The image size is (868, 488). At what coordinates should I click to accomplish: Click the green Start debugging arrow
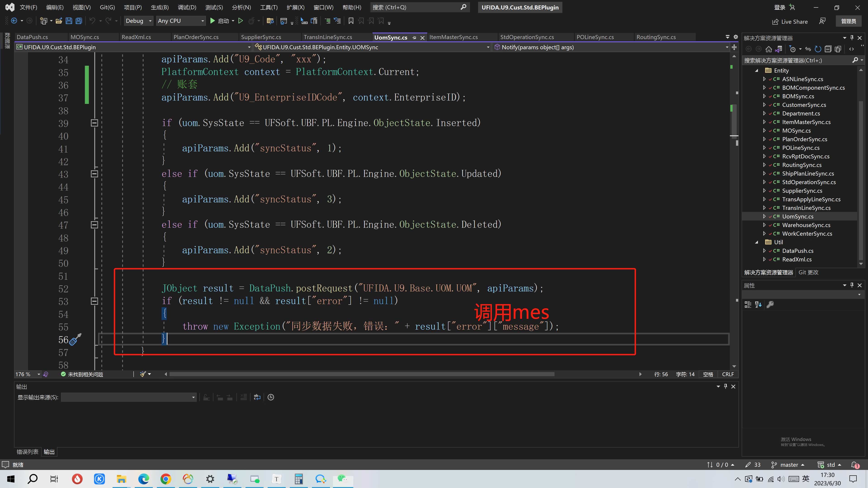212,21
